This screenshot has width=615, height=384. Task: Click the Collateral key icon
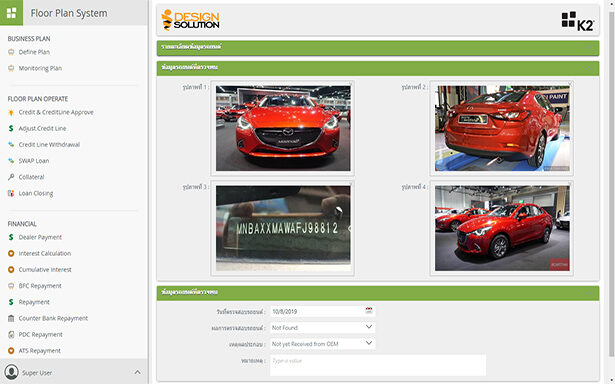pyautogui.click(x=11, y=177)
